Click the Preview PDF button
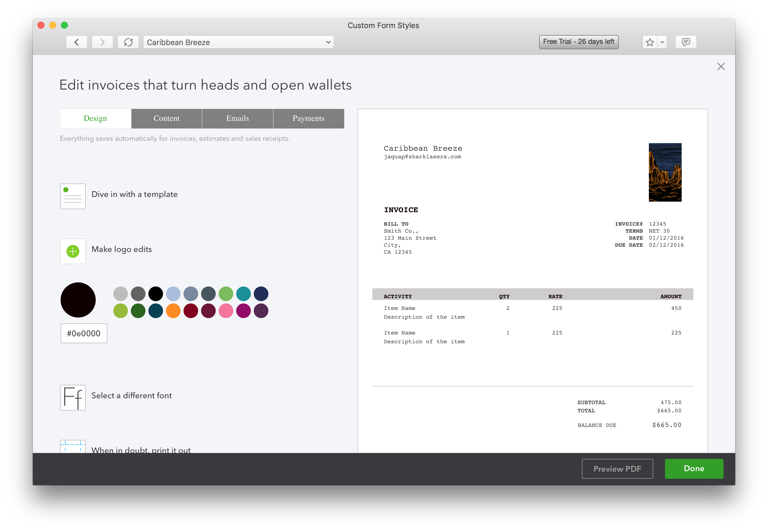The width and height of the screenshot is (768, 532). (x=617, y=469)
